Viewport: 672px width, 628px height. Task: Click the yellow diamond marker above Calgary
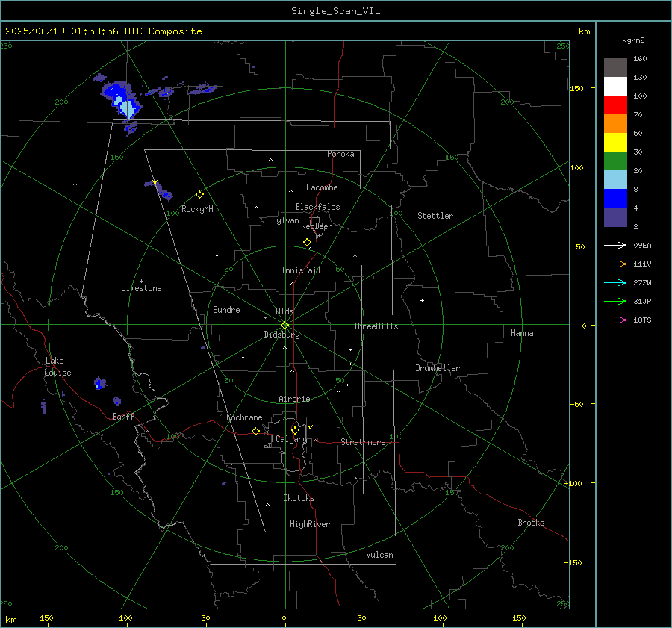coord(295,430)
